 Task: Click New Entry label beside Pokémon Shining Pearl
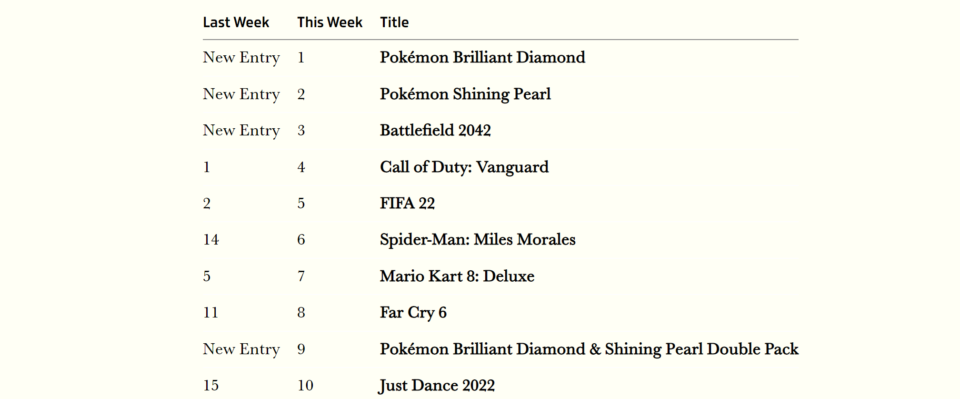241,94
